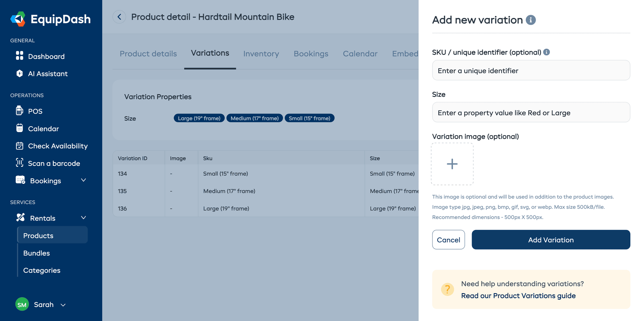Click the Bookings icon in the sidebar
The image size is (644, 321).
coord(20,180)
